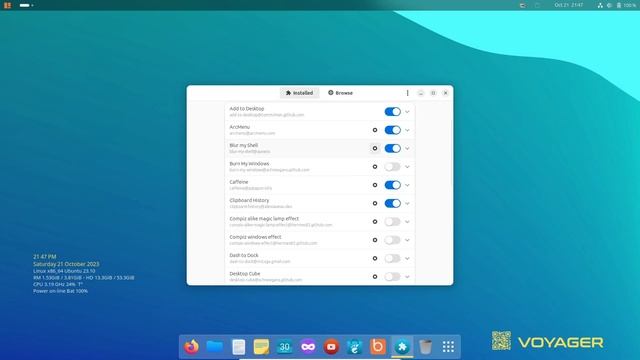Screen dimensions: 640x360
Task: Click the Burn My Windows extension name
Action: click(x=249, y=164)
